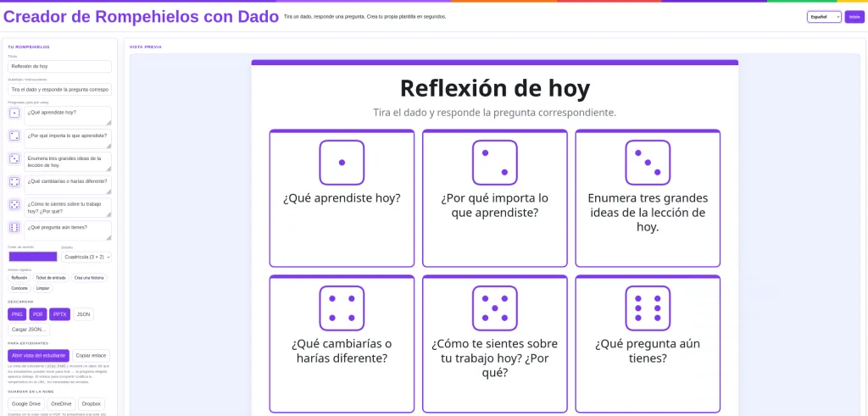Click the two-dot die icon in the sidebar

14,136
